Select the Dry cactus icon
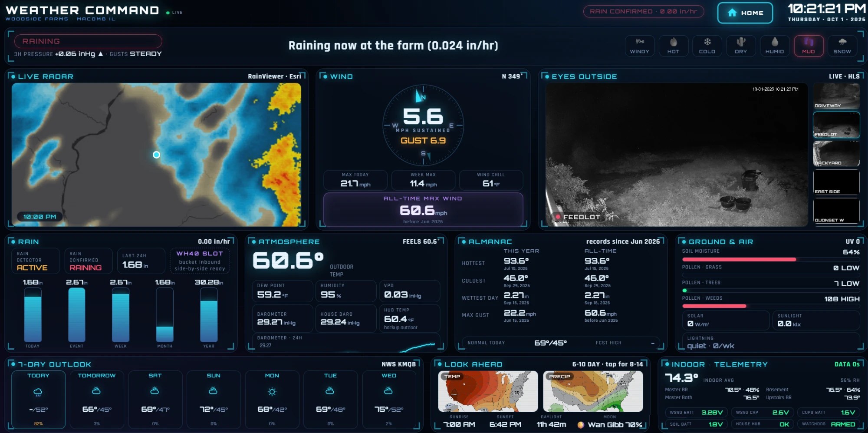 741,46
